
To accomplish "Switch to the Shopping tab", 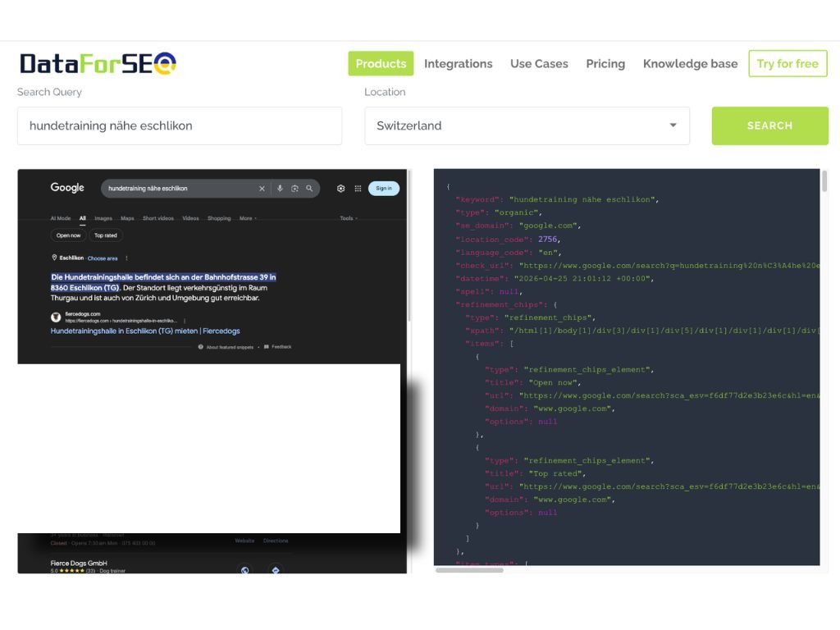I will (219, 218).
